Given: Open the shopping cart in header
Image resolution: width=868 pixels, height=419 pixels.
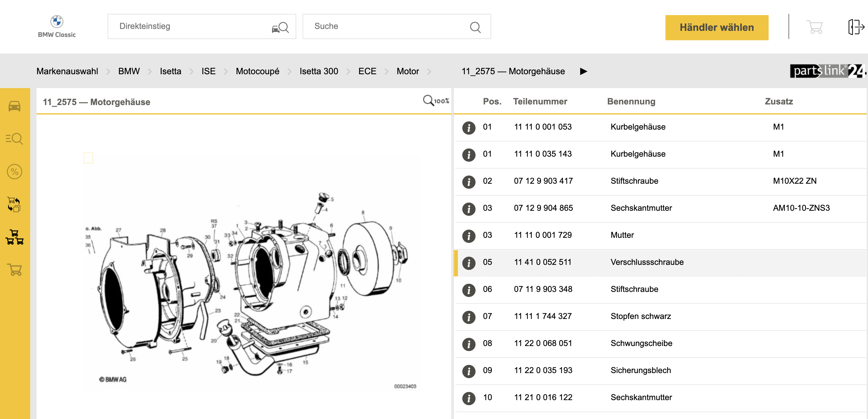Looking at the screenshot, I should coord(815,27).
